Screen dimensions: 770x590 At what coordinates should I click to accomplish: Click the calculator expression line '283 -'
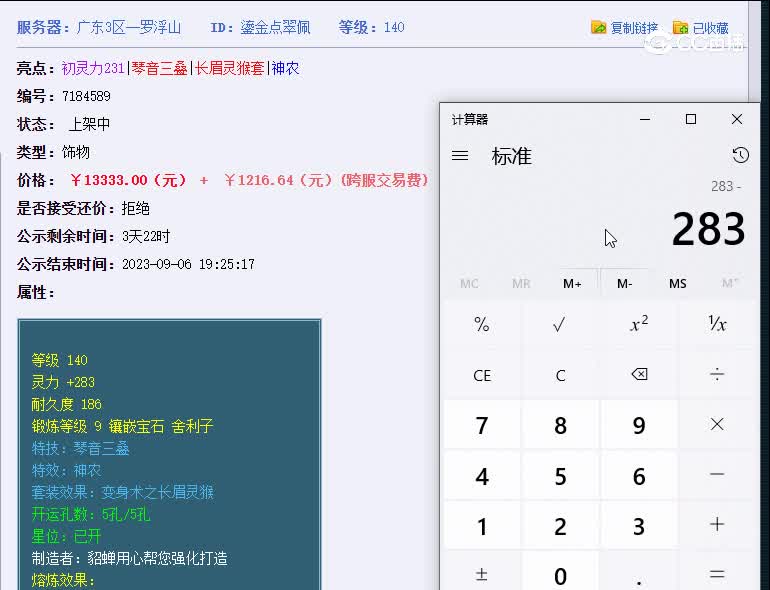coord(726,186)
